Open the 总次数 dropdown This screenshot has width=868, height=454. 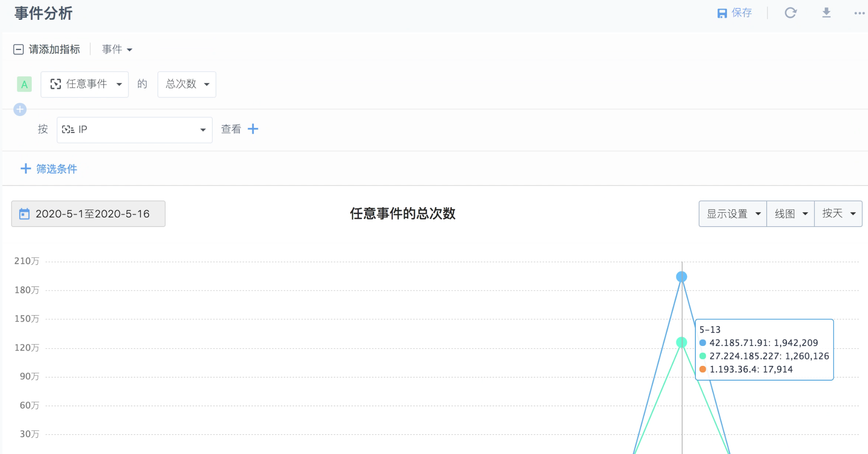point(187,84)
